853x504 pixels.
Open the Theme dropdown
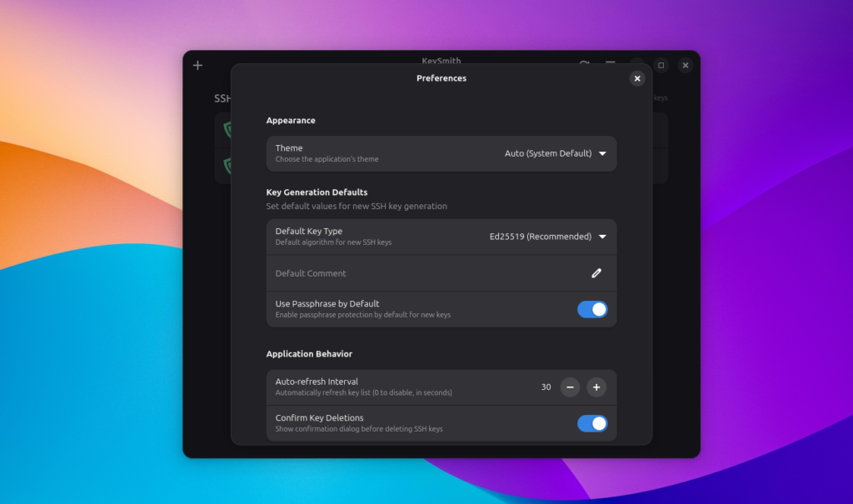556,153
